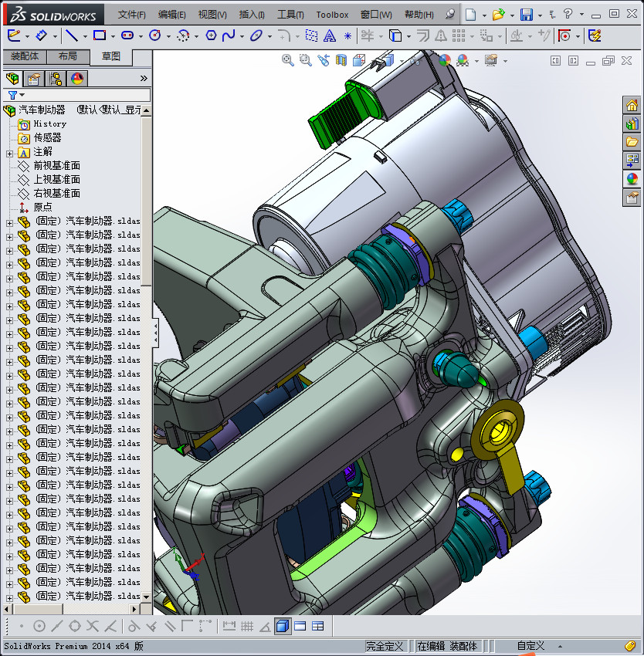The image size is (644, 656).
Task: Click the Design Library icon
Action: 632,123
